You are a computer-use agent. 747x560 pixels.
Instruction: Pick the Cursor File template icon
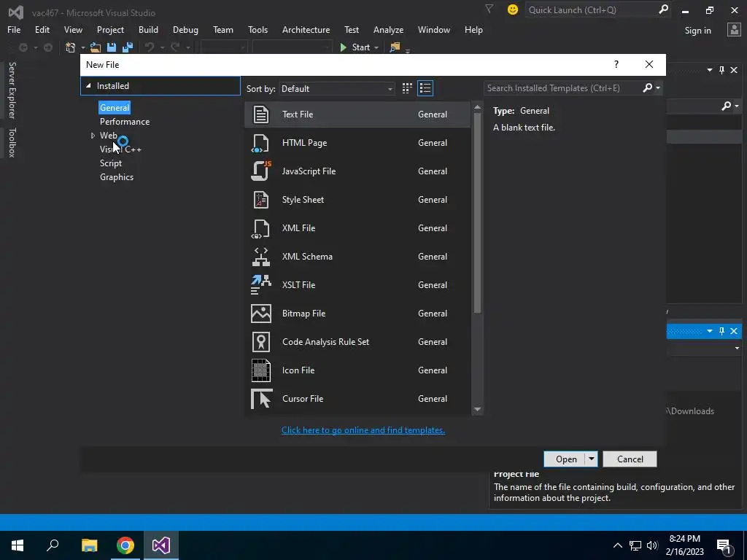pyautogui.click(x=261, y=399)
